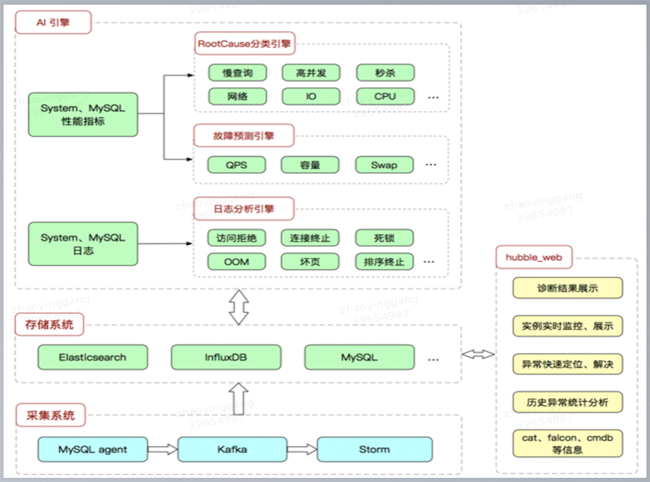Click the ellipsis after the Swap box
The height and width of the screenshot is (482, 650).
tap(431, 165)
